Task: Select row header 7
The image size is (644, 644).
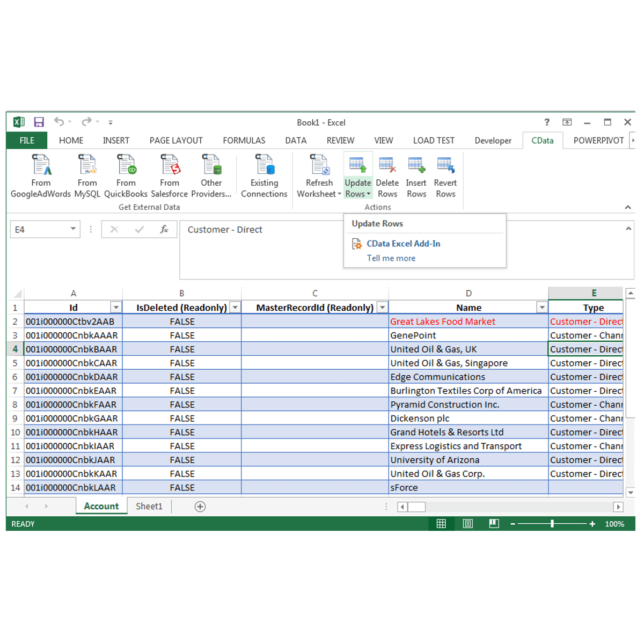Action: point(15,391)
